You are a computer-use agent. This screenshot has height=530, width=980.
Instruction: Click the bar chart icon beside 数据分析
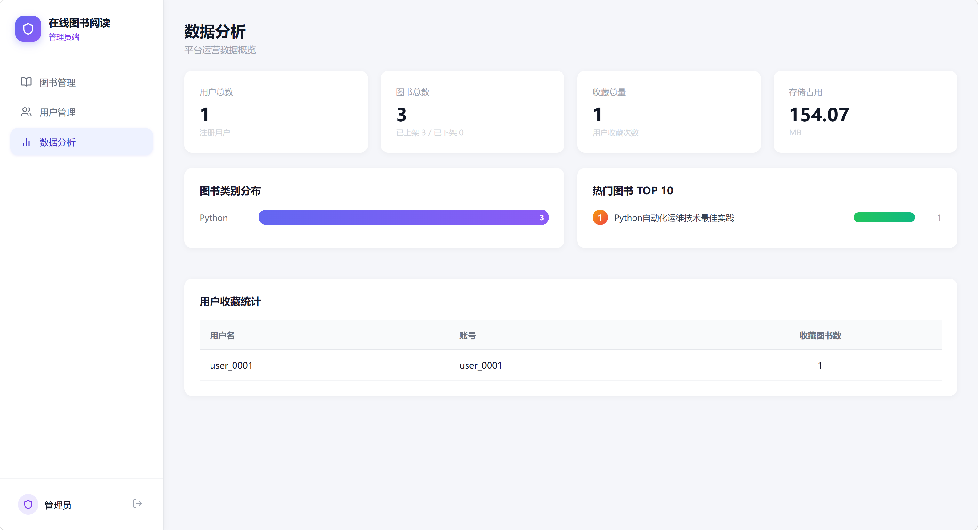tap(26, 142)
